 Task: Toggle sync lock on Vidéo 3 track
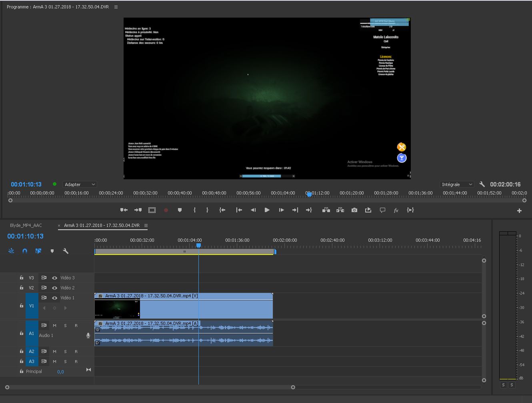[44, 278]
